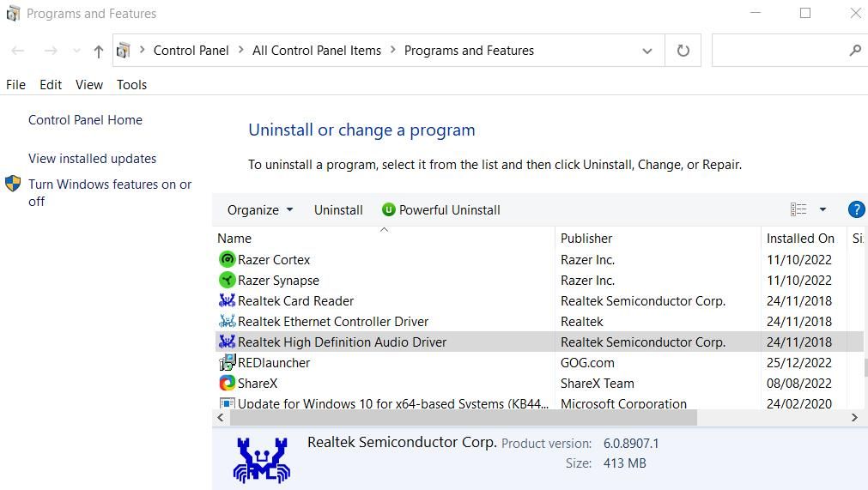Select the REDlauncher row name

click(x=274, y=362)
